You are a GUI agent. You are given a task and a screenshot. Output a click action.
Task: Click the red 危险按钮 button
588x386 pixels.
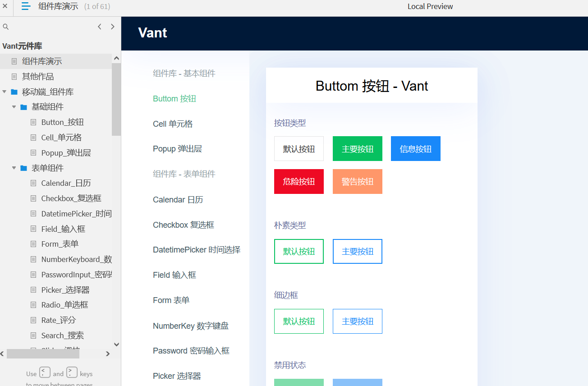[x=299, y=182]
